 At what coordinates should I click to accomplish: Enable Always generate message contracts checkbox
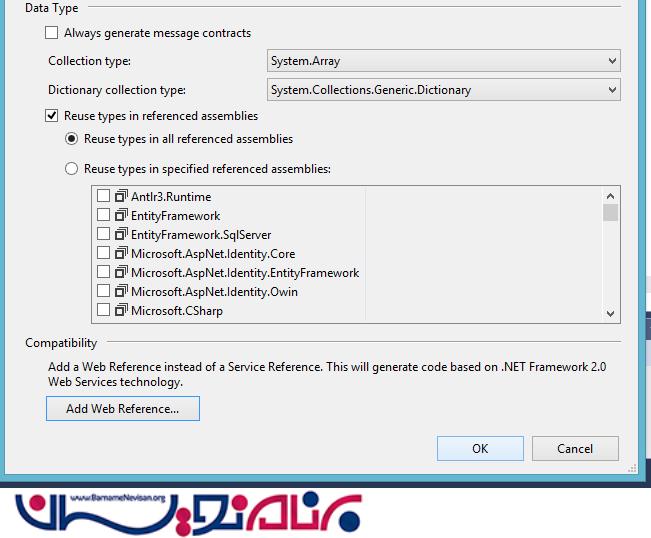tap(51, 33)
